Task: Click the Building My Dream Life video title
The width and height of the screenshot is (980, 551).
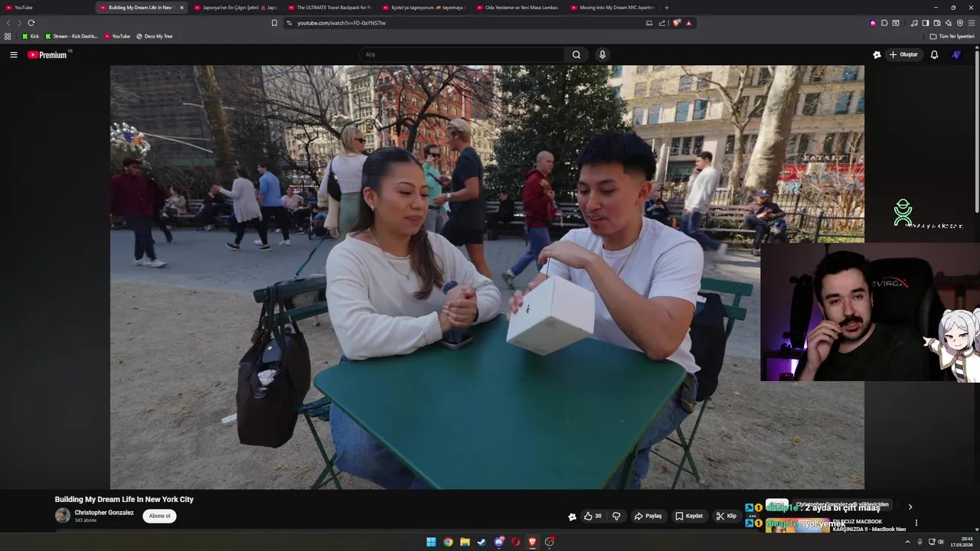Action: tap(124, 499)
